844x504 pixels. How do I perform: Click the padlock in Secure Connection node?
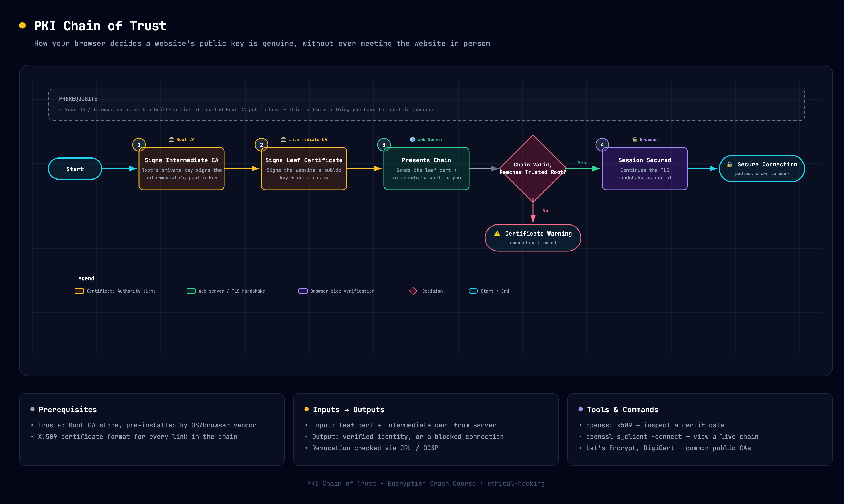[730, 164]
